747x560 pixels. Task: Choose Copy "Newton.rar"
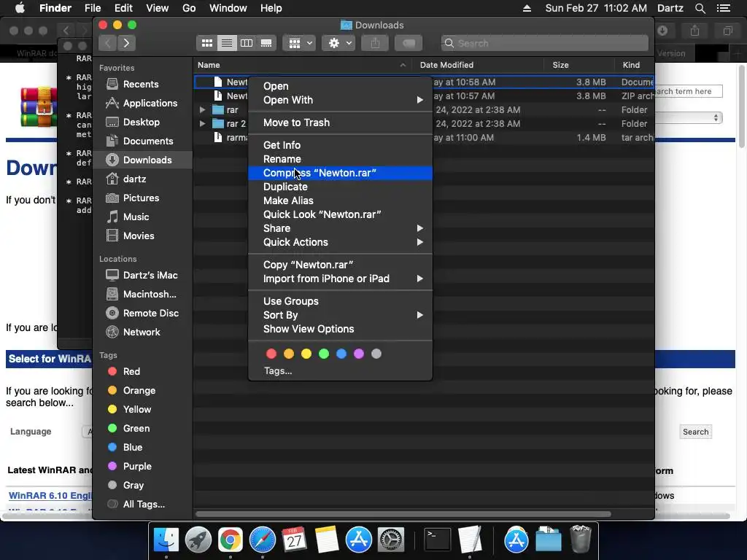point(340,265)
